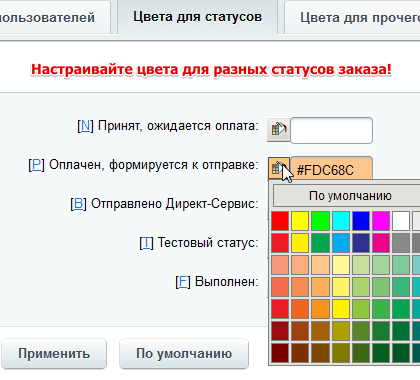Pick pure blue swatch in top row
The height and width of the screenshot is (380, 420).
361,221
